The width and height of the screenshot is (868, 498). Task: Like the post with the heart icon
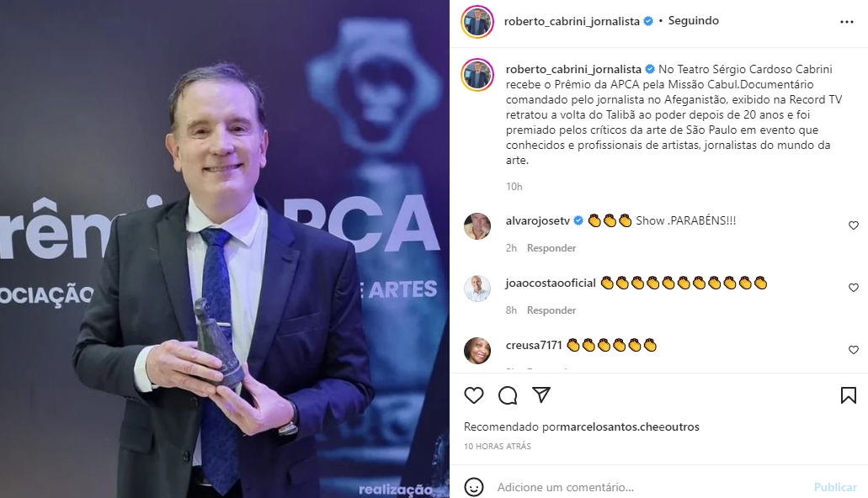pos(474,395)
